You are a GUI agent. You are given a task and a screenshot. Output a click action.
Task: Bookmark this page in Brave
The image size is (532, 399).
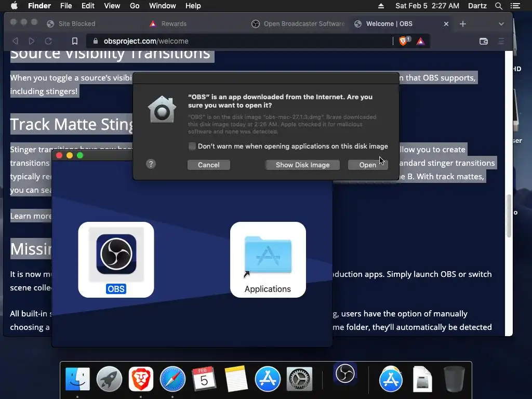pyautogui.click(x=75, y=41)
